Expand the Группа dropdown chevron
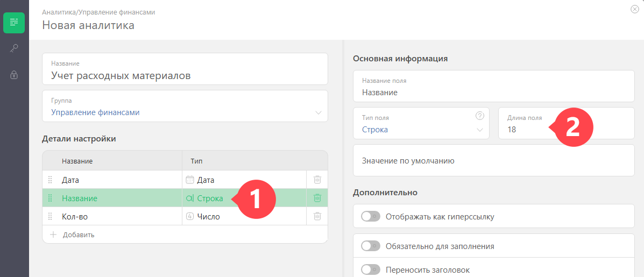 pos(319,113)
